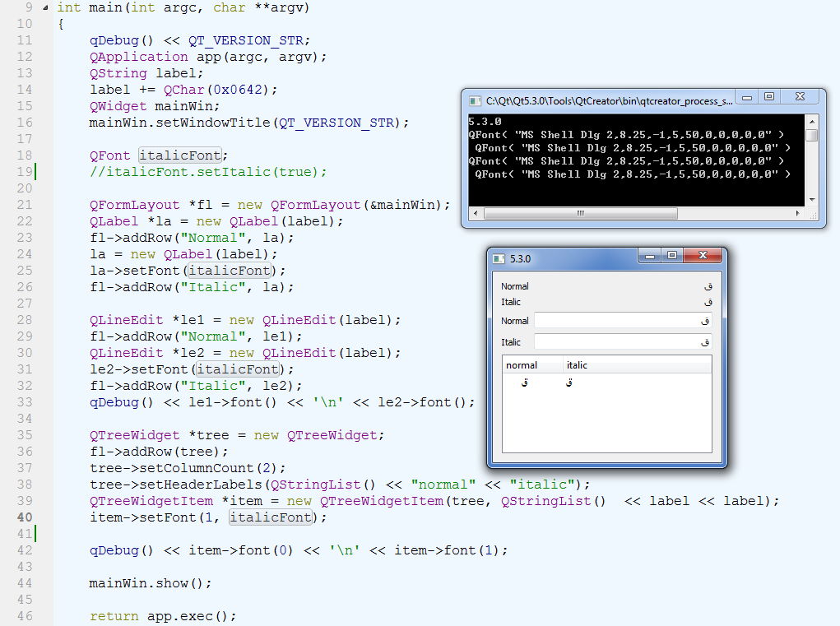
Task: Focus the Italic line edit field
Action: point(622,341)
